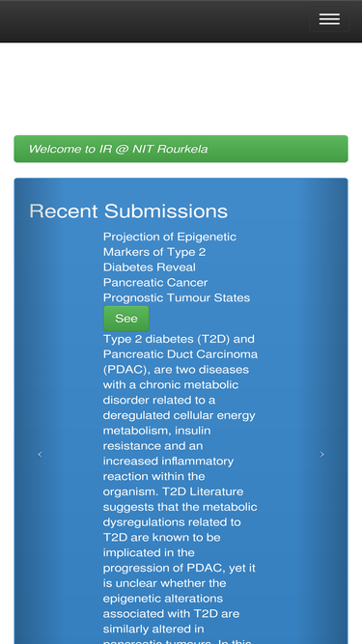This screenshot has width=362, height=644.
Task: Click the Diabetes Reveal line of the title
Action: coord(150,267)
